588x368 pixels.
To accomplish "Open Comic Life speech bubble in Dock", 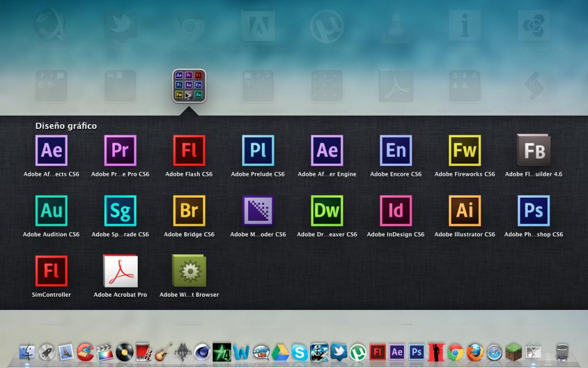I will point(261,352).
